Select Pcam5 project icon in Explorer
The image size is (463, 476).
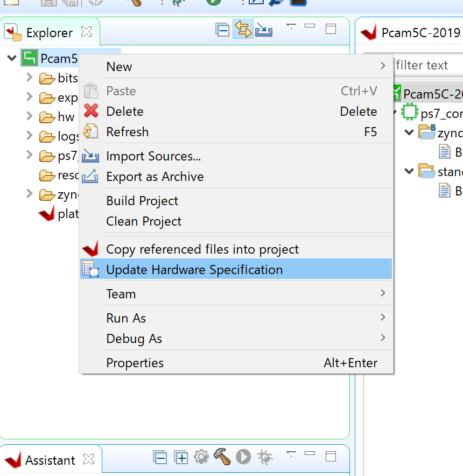click(30, 58)
